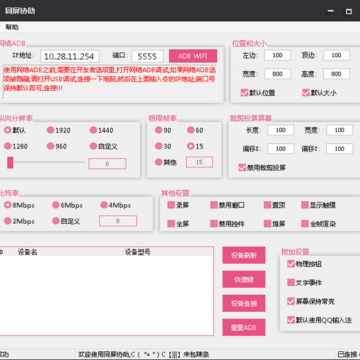Enable the 置顶 checkbox
This screenshot has height=360, width=360.
(267, 205)
